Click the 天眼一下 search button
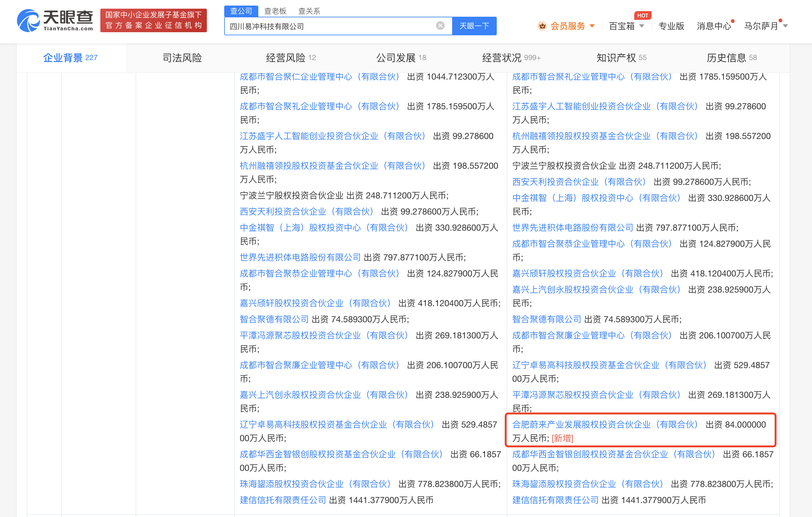812x517 pixels. click(474, 26)
